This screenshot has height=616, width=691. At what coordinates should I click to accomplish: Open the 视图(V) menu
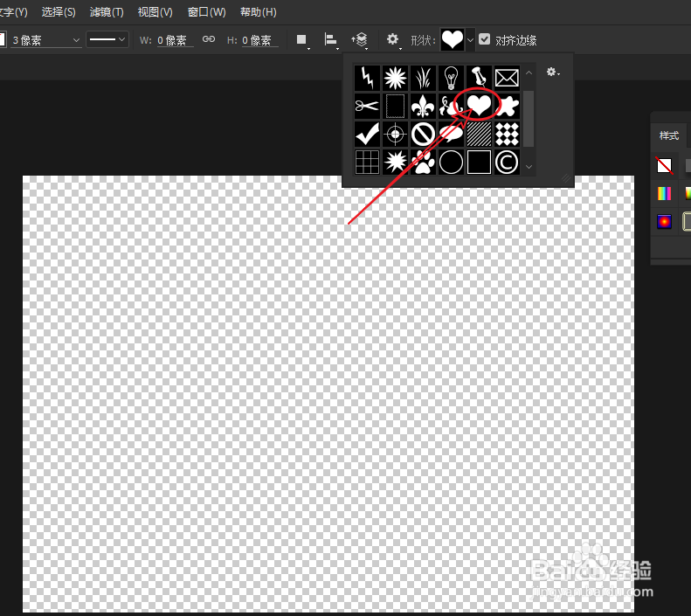point(155,12)
